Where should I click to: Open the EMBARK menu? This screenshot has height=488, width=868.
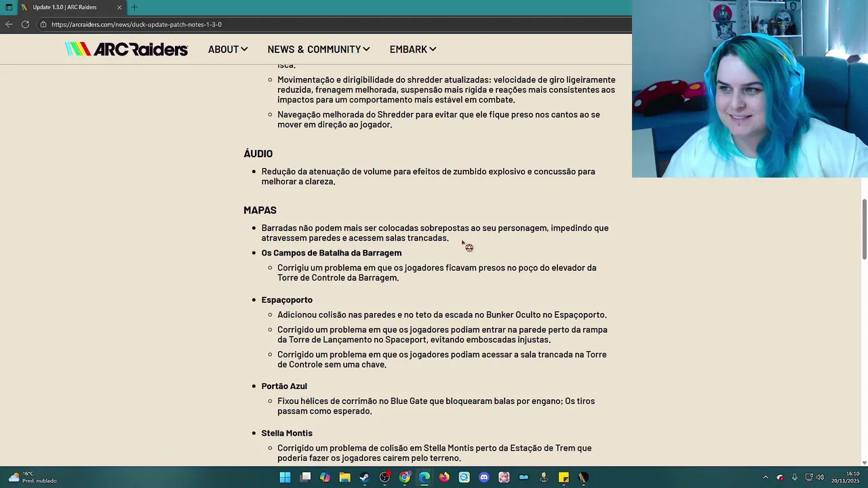coord(413,49)
